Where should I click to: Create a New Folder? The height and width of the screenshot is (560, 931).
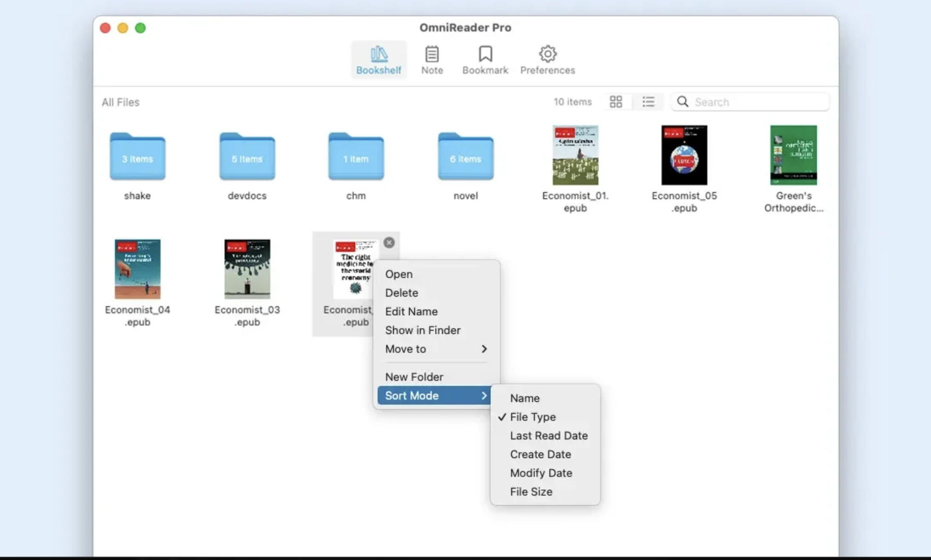coord(413,376)
